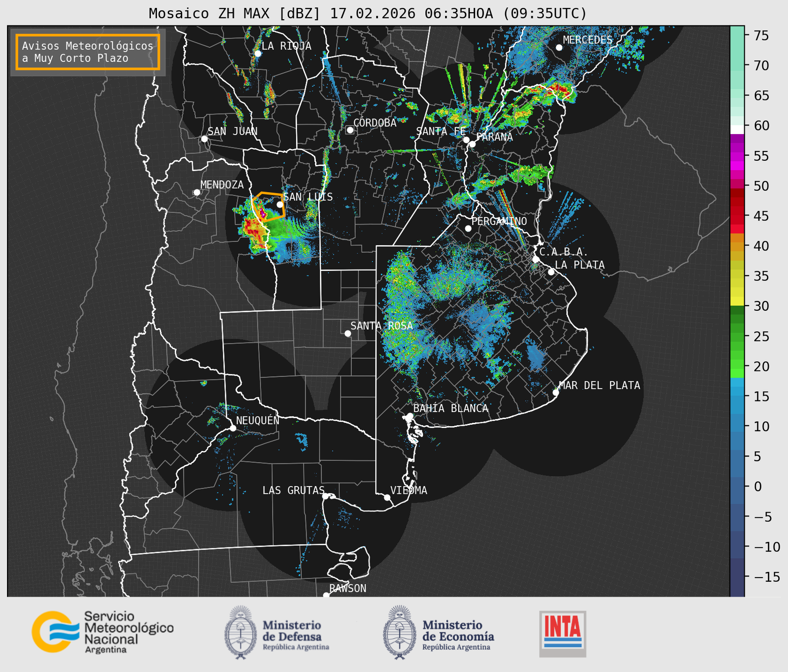Click the Rawson city marker dot
The image size is (788, 672).
click(x=326, y=595)
